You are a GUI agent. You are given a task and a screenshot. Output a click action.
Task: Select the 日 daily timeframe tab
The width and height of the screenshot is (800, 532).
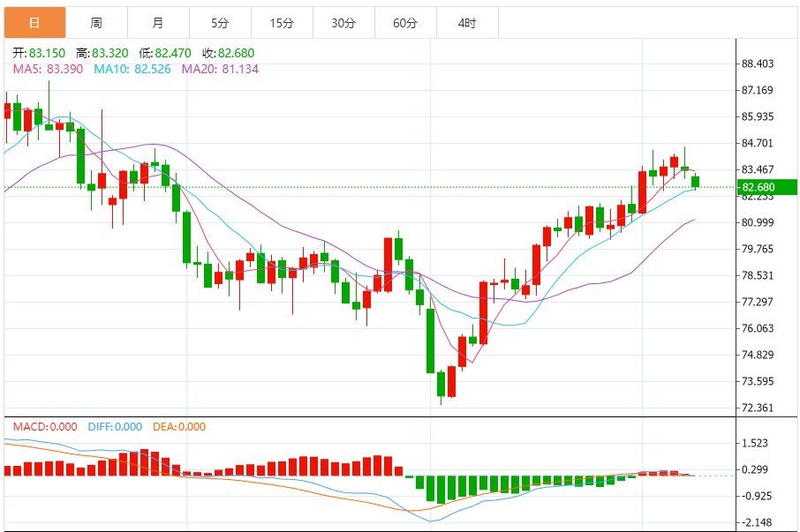coord(34,22)
